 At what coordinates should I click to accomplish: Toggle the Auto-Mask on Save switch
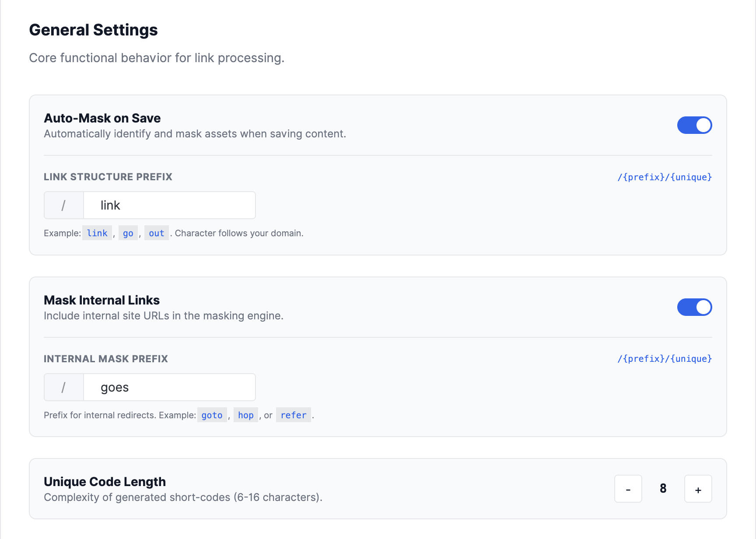point(694,125)
